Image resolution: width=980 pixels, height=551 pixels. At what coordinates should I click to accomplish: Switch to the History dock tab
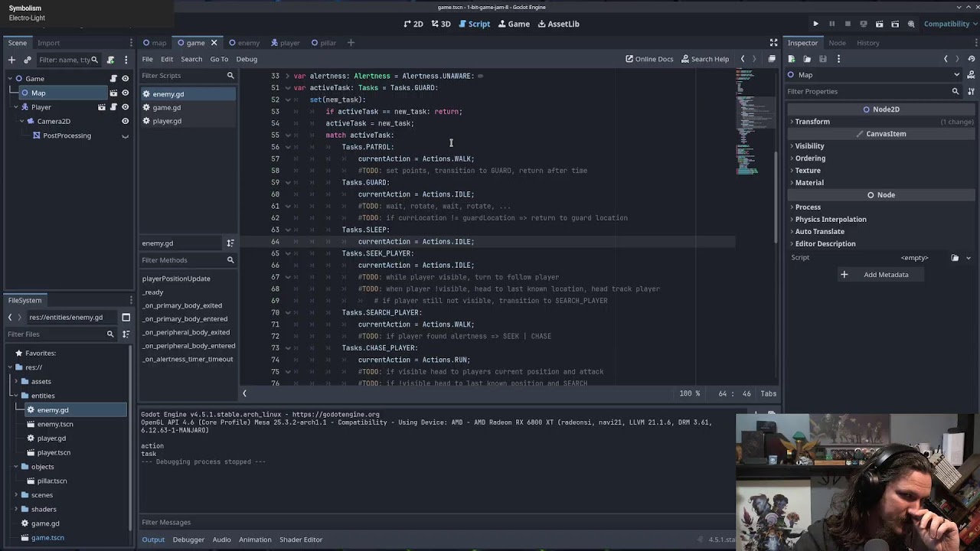point(868,43)
